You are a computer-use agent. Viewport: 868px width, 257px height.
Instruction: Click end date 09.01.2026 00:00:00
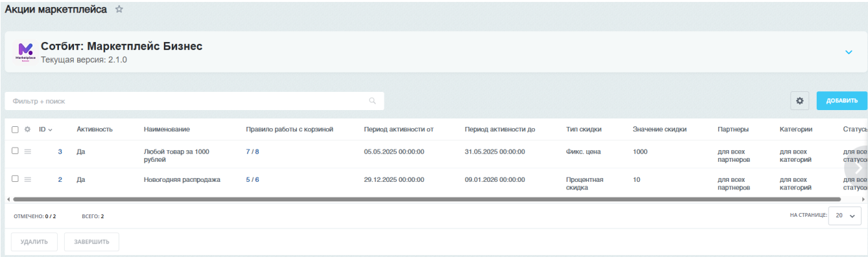[x=495, y=180]
